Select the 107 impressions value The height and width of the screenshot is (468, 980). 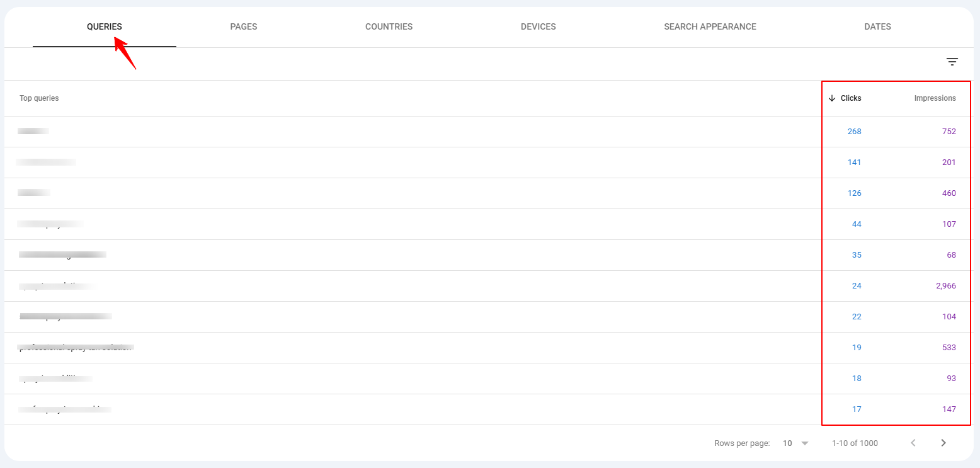949,224
